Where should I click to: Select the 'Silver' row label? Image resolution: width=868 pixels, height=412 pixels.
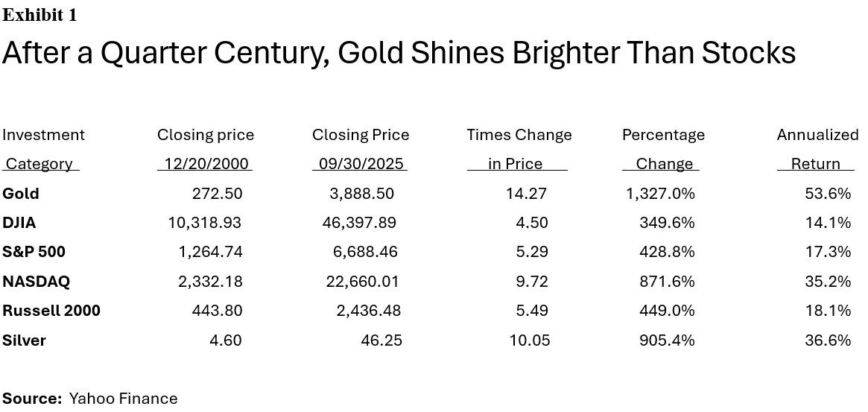25,340
